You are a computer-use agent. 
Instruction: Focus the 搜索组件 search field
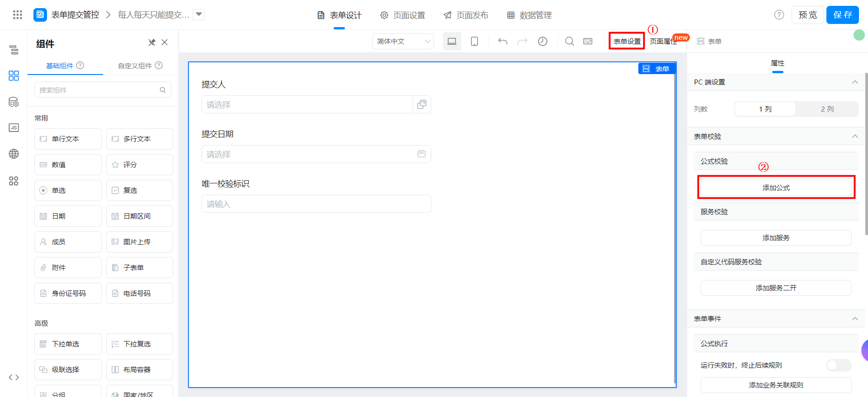tap(103, 90)
